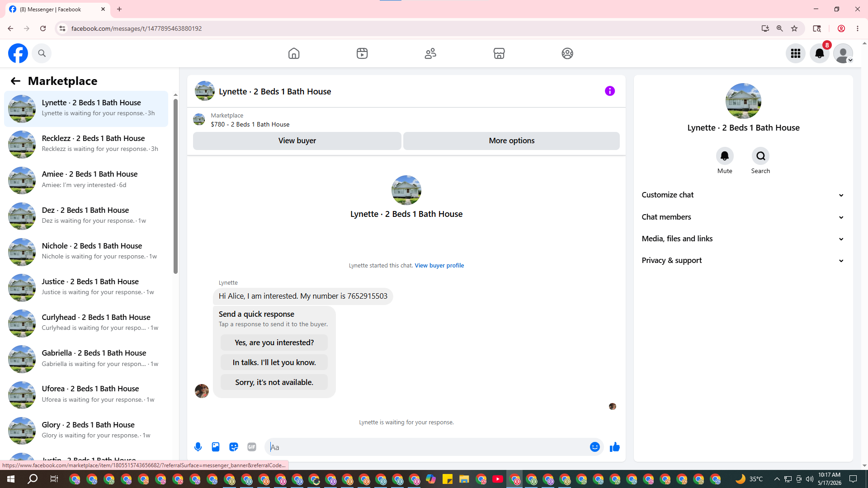
Task: Open the Reels video tab
Action: (362, 53)
